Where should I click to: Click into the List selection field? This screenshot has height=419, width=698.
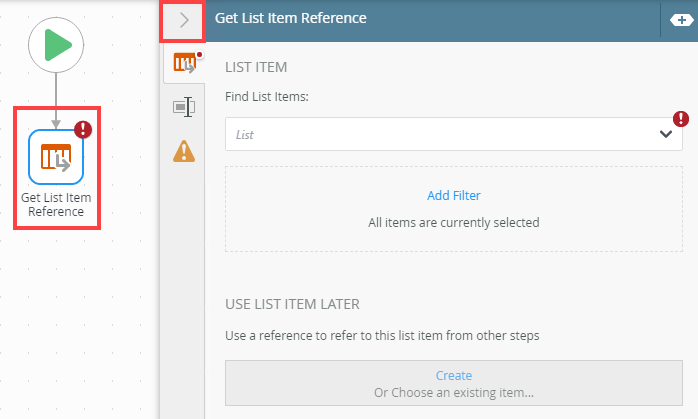440,134
